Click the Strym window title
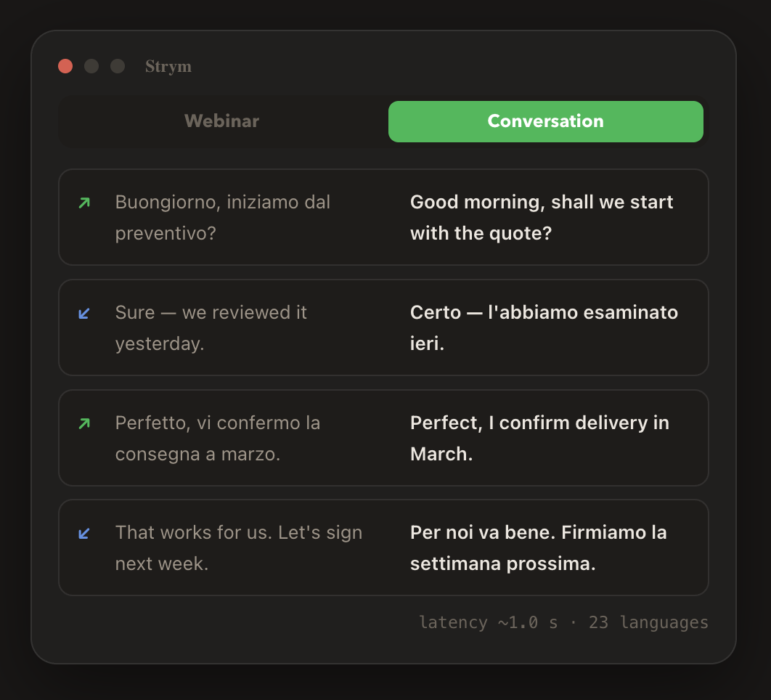 pyautogui.click(x=168, y=66)
